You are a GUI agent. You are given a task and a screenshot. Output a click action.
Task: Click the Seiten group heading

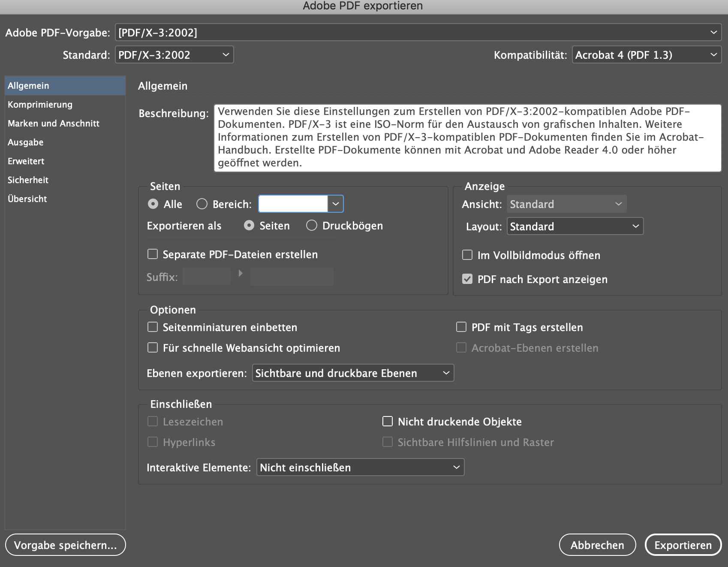165,186
